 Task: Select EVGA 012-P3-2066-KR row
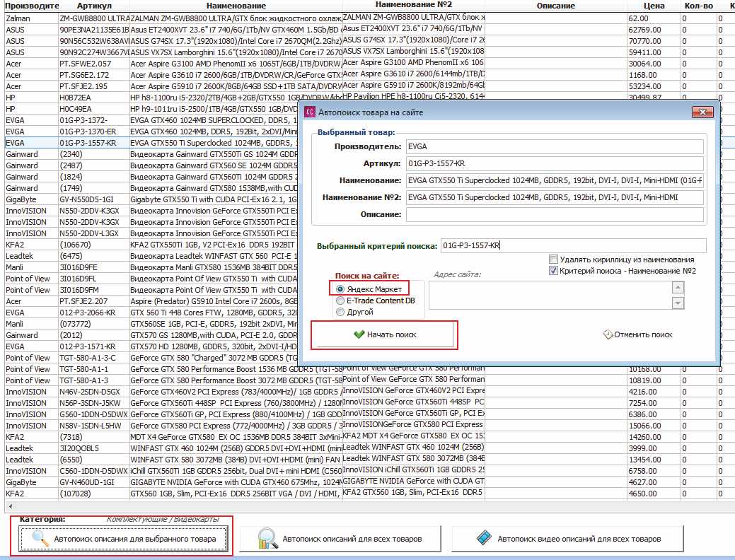click(x=151, y=313)
